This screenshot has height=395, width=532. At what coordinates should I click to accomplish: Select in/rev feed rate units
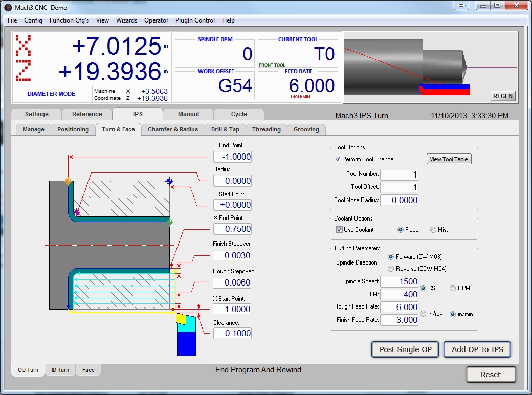click(423, 314)
